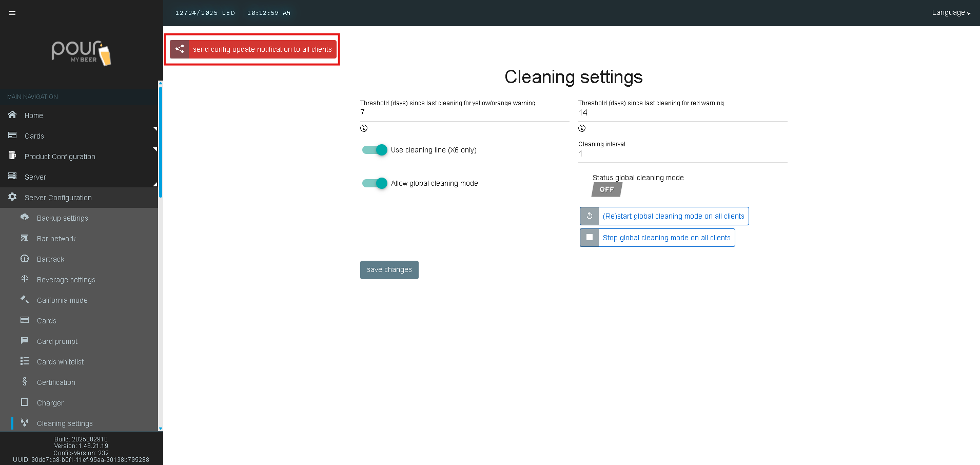Viewport: 980px width, 465px height.
Task: Open the Charger menu item
Action: coord(50,403)
